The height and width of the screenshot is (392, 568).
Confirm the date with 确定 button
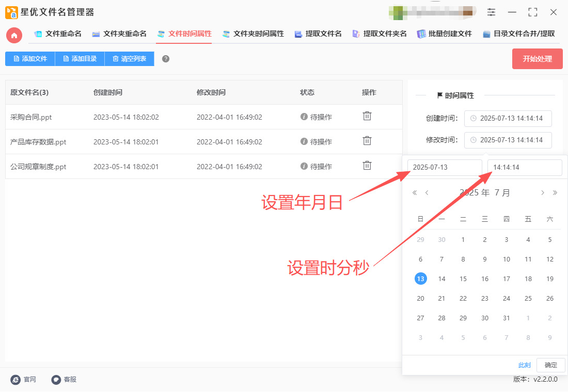550,365
